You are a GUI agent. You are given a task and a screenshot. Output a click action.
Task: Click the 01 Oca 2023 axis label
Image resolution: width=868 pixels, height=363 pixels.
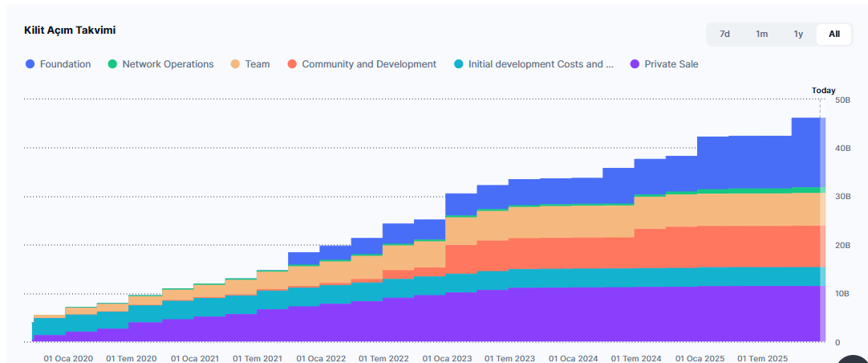coord(447,358)
